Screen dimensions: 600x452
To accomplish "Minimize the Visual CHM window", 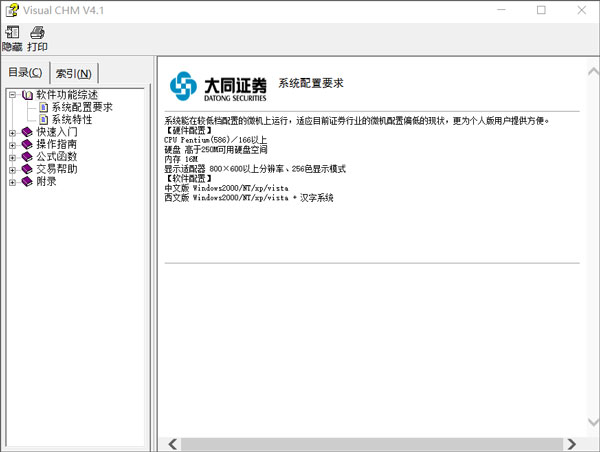I will 501,10.
